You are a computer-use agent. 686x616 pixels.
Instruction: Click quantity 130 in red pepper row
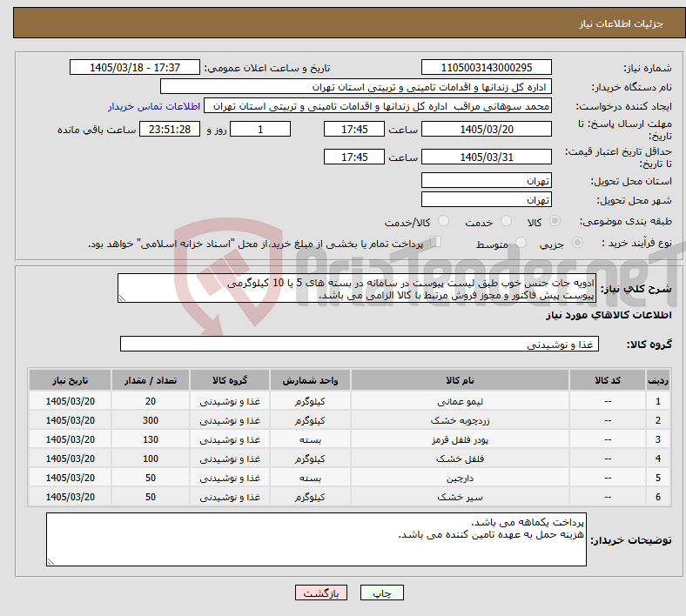pyautogui.click(x=151, y=439)
